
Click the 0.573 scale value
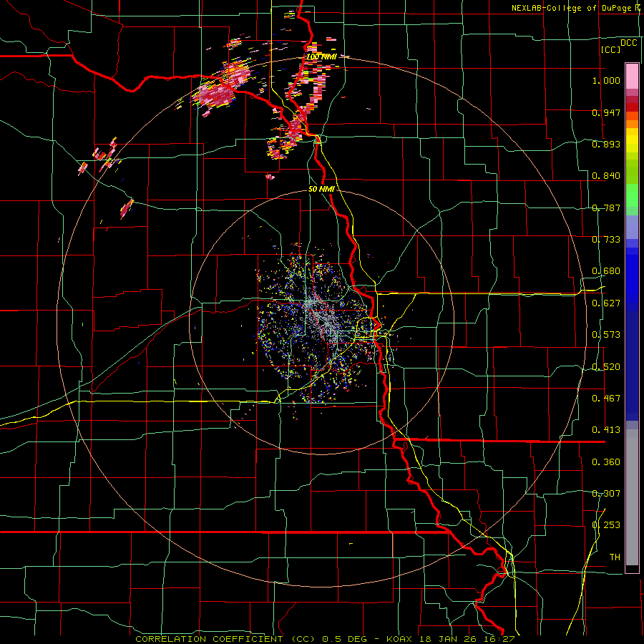pos(606,335)
